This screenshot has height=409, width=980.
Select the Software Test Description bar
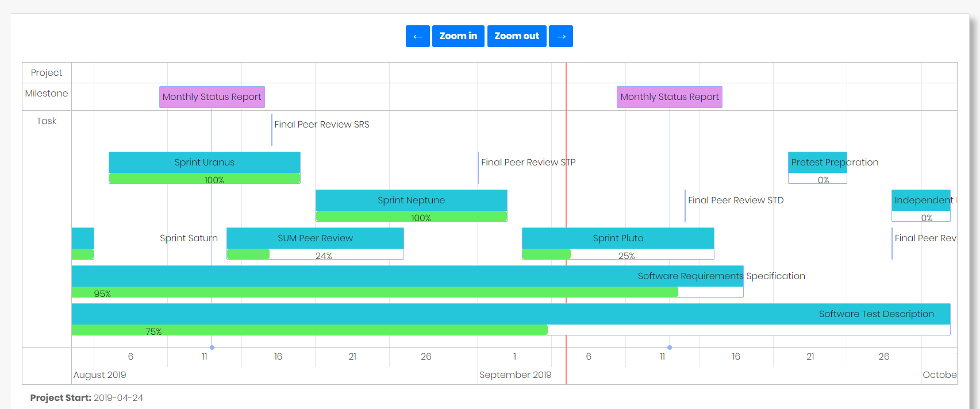[x=510, y=314]
